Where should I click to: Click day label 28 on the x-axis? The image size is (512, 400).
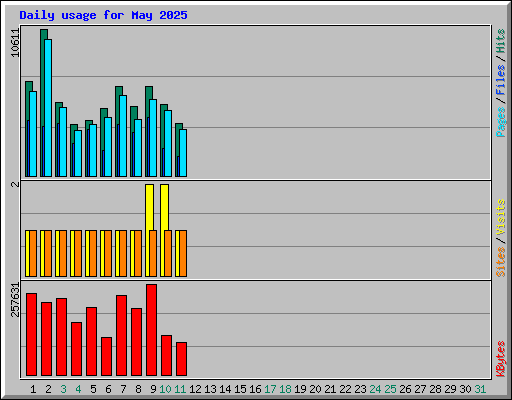point(435,389)
